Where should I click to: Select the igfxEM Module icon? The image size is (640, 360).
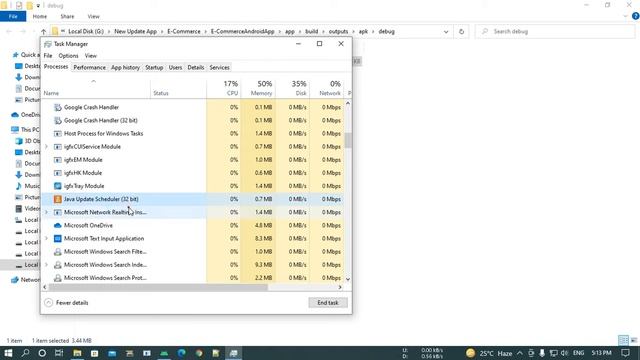(58, 160)
